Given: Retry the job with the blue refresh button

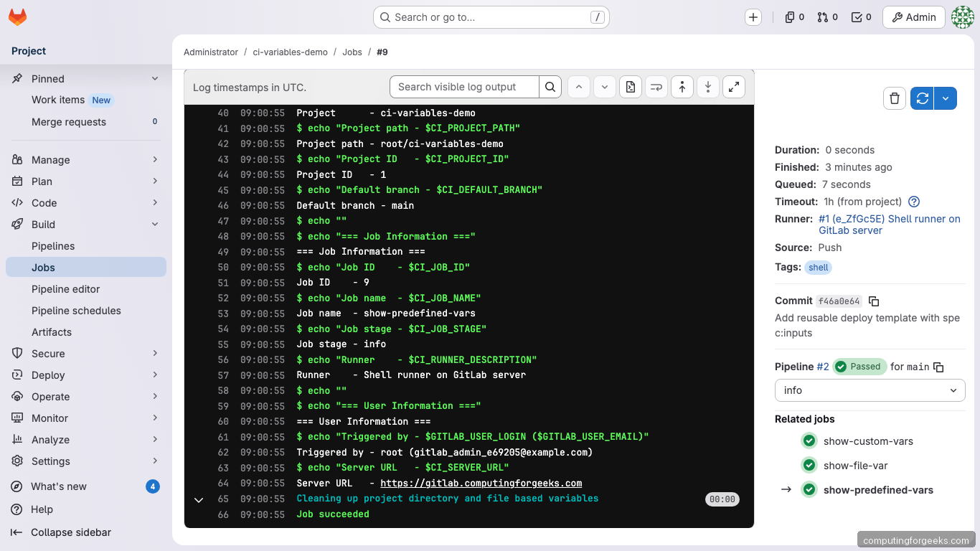Looking at the screenshot, I should pos(921,99).
